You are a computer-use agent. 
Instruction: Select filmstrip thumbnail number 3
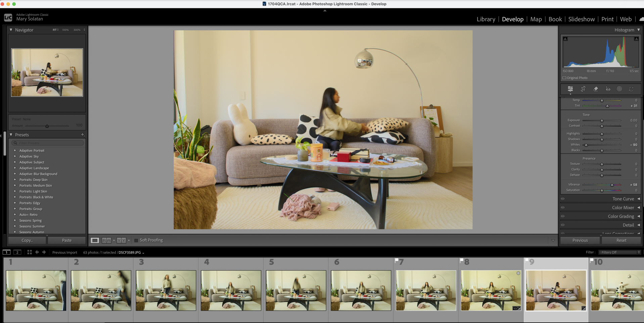(x=166, y=290)
